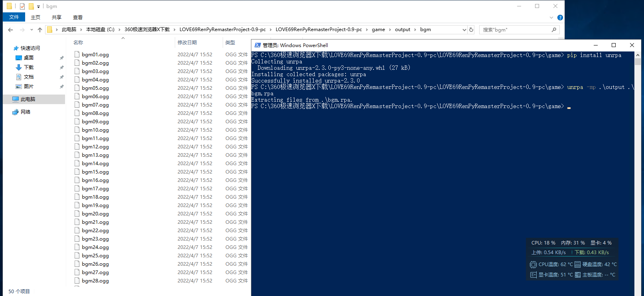
Task: Select the bgm08.ogg file icon
Action: [77, 113]
